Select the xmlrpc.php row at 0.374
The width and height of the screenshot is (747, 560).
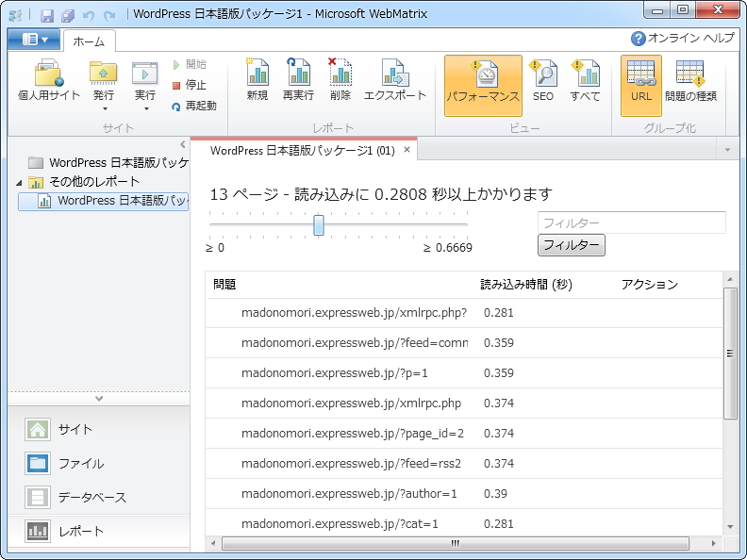pyautogui.click(x=464, y=404)
